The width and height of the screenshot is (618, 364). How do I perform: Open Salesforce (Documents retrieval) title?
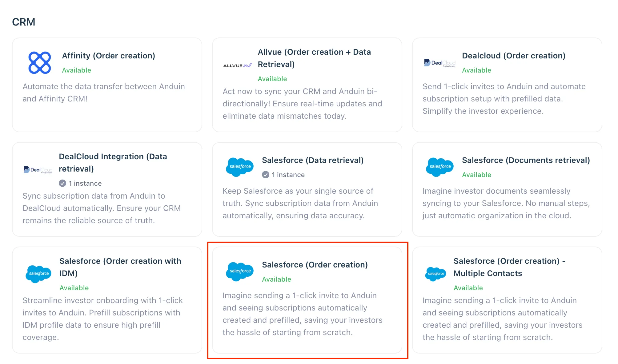click(526, 160)
